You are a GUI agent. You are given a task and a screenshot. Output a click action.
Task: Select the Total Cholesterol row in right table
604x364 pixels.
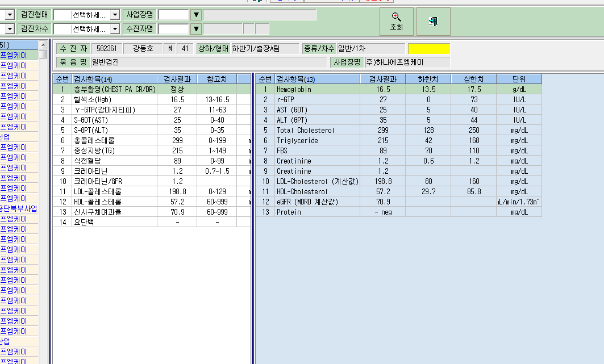[399, 130]
